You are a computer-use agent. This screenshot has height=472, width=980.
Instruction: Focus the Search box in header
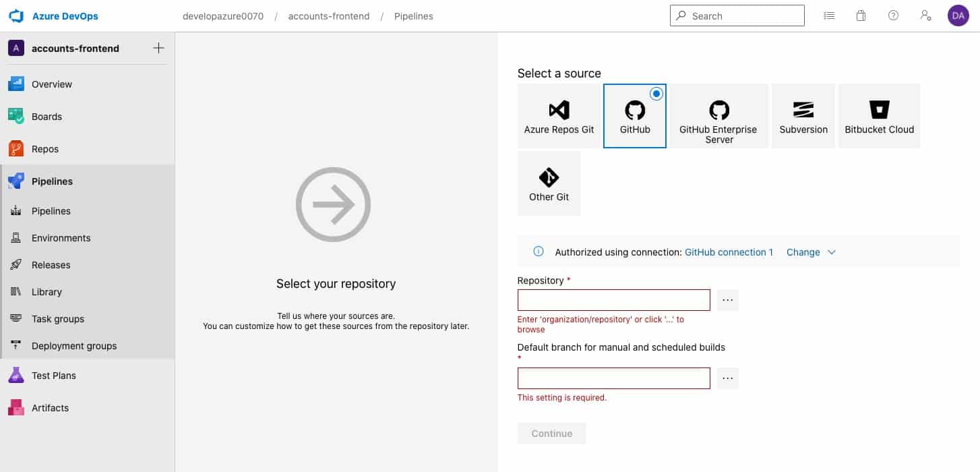(x=737, y=16)
